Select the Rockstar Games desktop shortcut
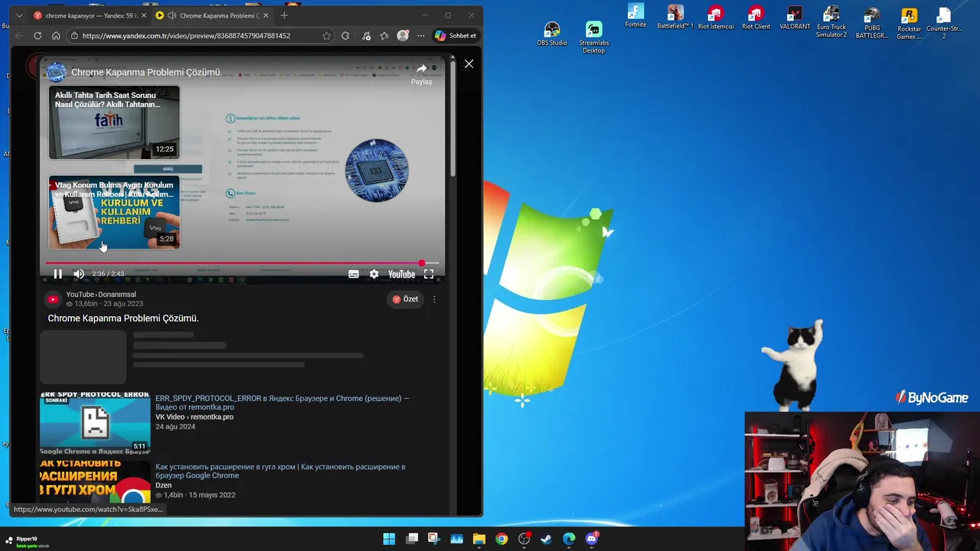Viewport: 980px width, 551px height. click(910, 24)
